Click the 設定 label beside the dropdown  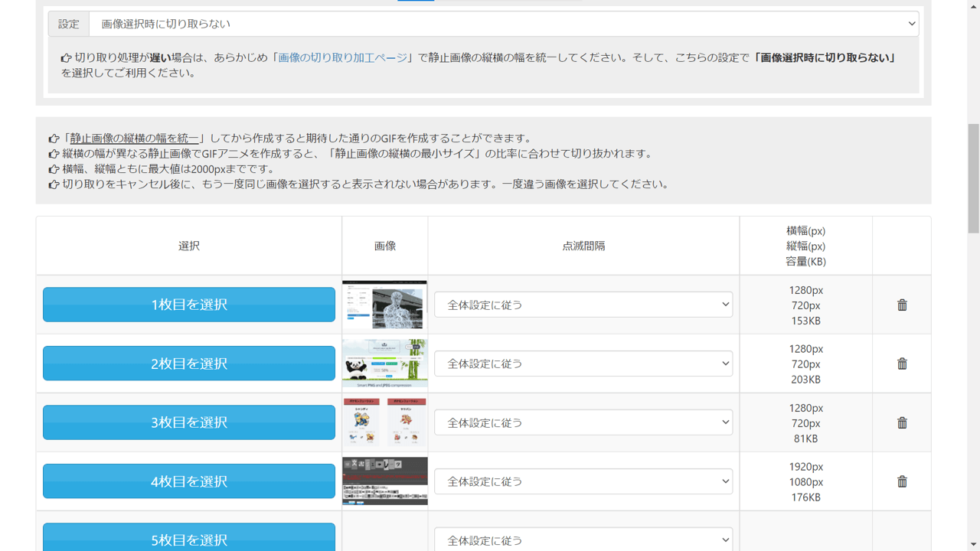[x=69, y=24]
